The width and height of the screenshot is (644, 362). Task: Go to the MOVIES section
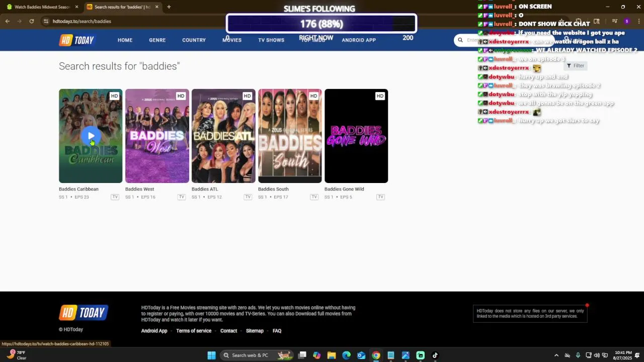coord(232,40)
